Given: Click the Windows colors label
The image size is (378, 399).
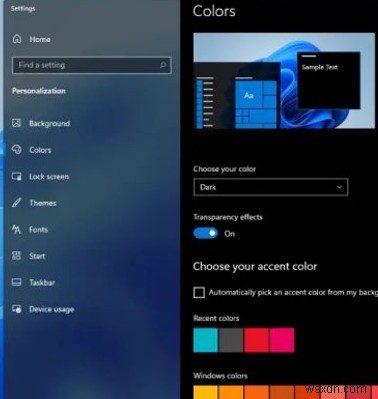Looking at the screenshot, I should click(220, 376).
